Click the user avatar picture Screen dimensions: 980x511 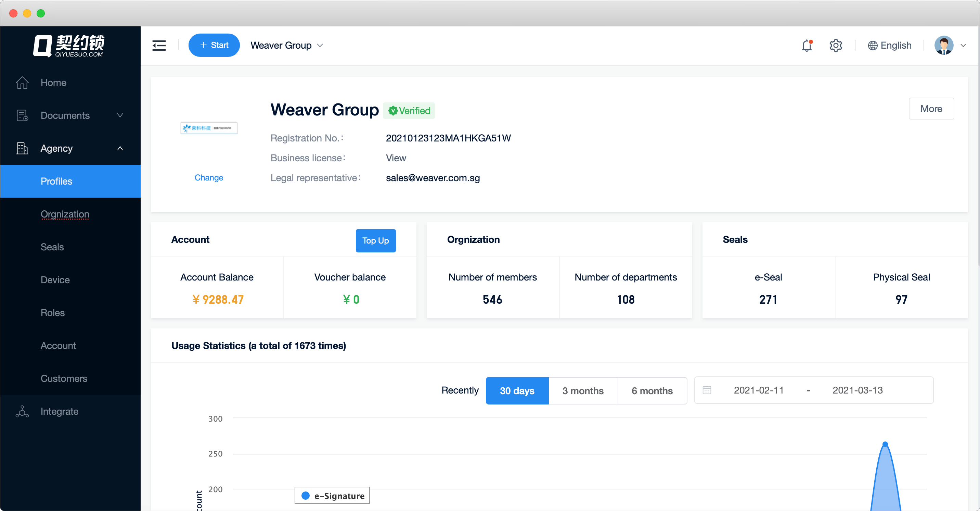coord(943,46)
